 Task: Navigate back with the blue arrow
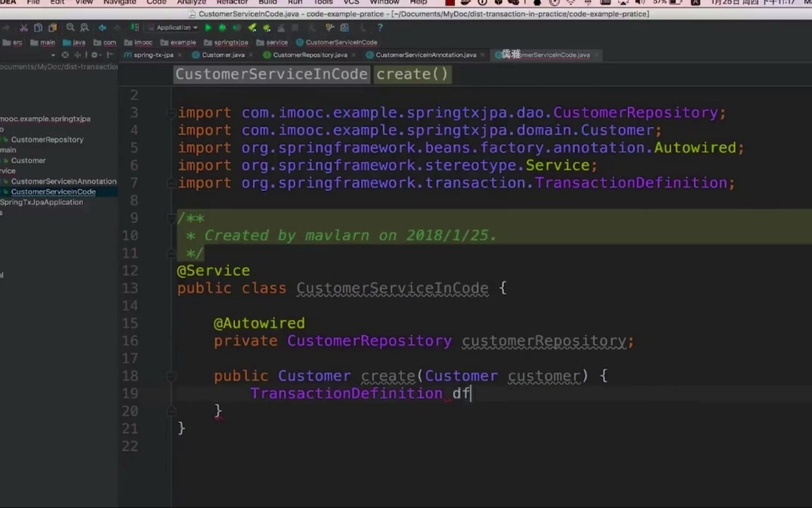(102, 28)
